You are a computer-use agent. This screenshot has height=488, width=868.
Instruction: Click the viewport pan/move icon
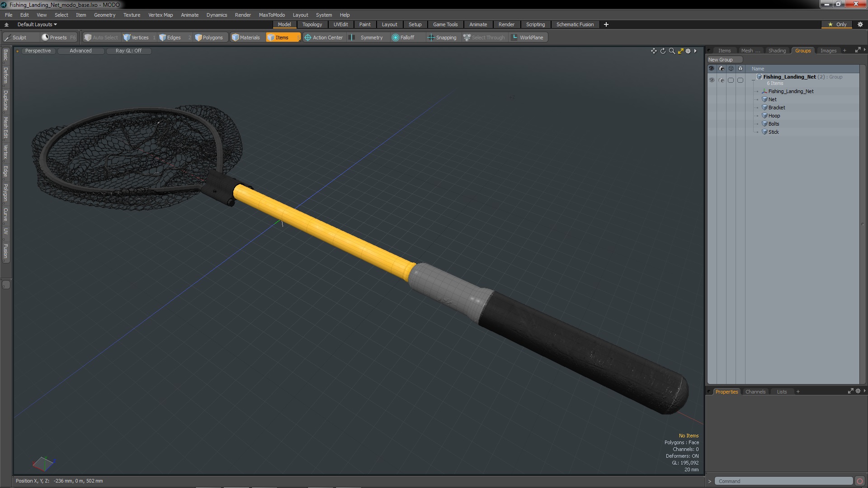pyautogui.click(x=654, y=51)
